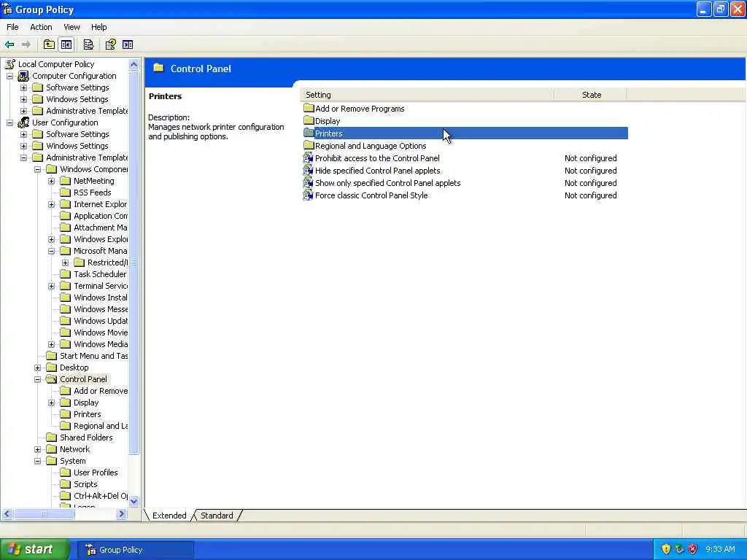This screenshot has width=747, height=560.
Task: Click the Help toolbar icon
Action: pos(111,44)
